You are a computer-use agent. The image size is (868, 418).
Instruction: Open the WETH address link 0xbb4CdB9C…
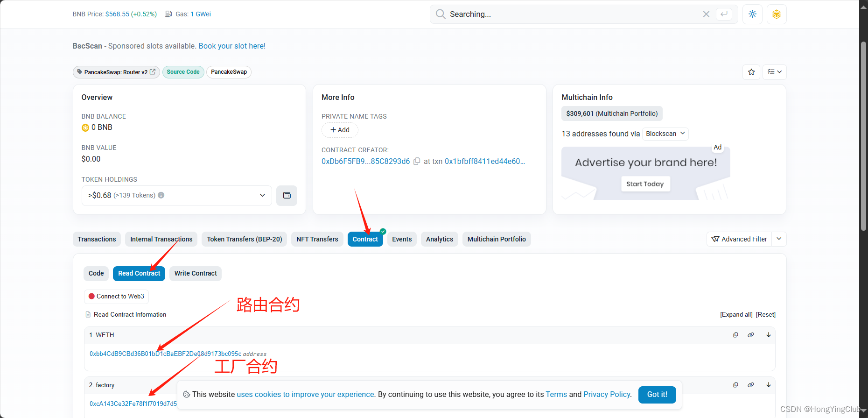tap(166, 354)
